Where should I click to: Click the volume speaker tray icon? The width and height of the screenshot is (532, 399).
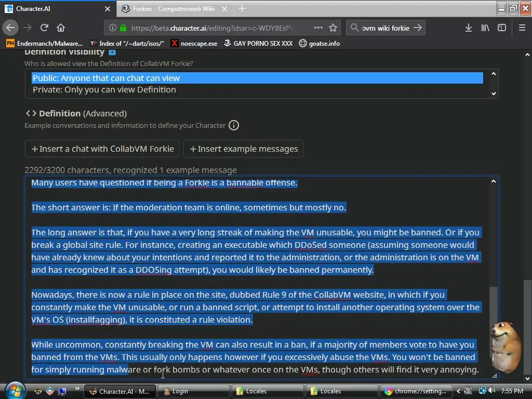pyautogui.click(x=492, y=391)
